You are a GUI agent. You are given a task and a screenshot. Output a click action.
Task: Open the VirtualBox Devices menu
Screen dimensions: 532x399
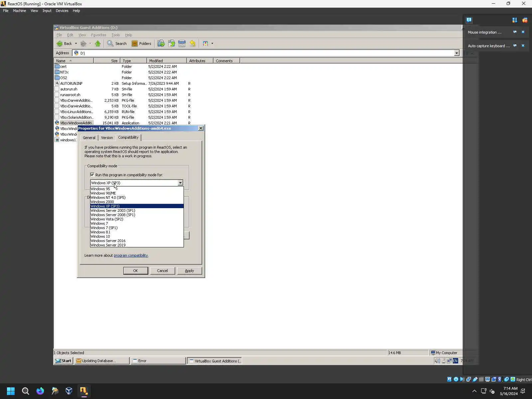point(62,11)
